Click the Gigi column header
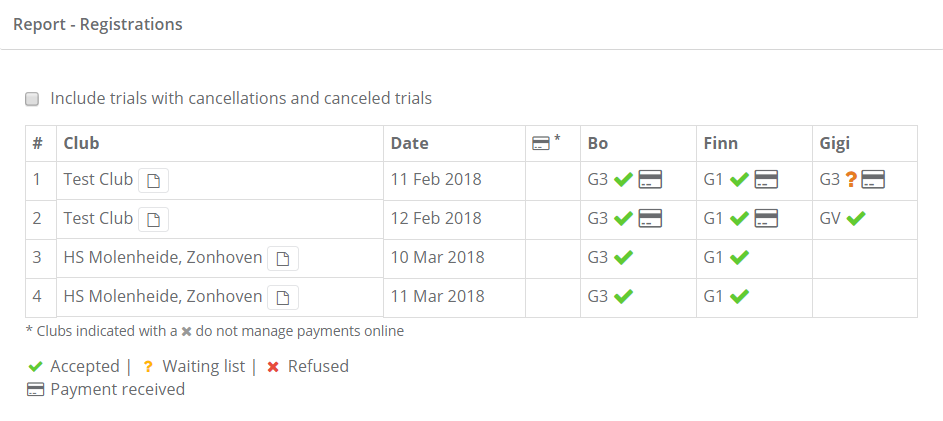Viewport: 943px width, 421px height. click(x=835, y=143)
